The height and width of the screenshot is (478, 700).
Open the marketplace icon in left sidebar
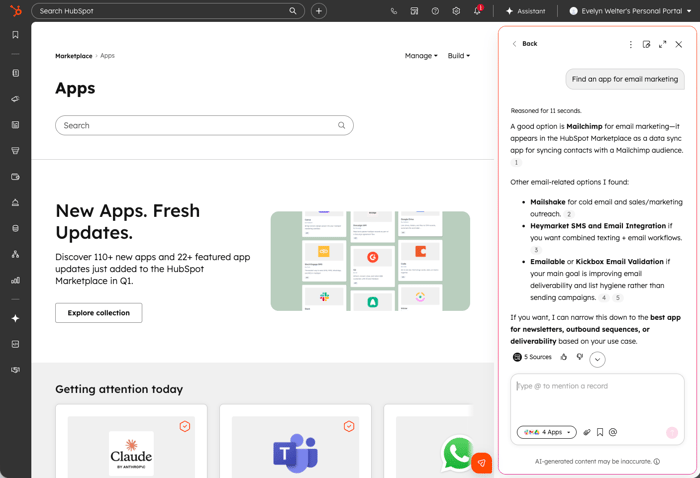coord(16,344)
